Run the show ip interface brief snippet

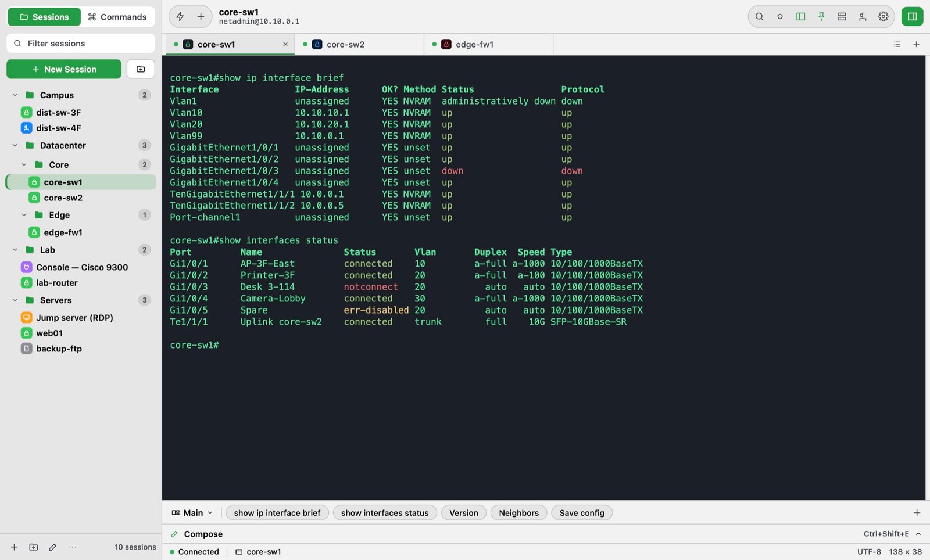277,513
